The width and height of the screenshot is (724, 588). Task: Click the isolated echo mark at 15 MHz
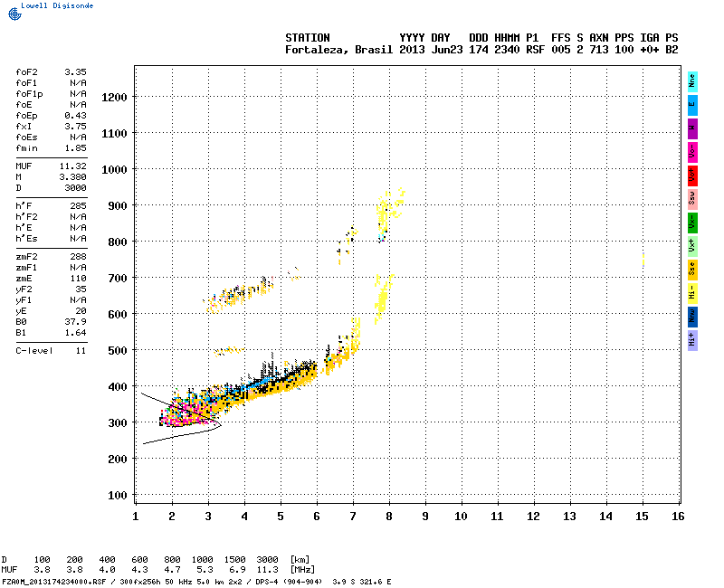[x=643, y=260]
